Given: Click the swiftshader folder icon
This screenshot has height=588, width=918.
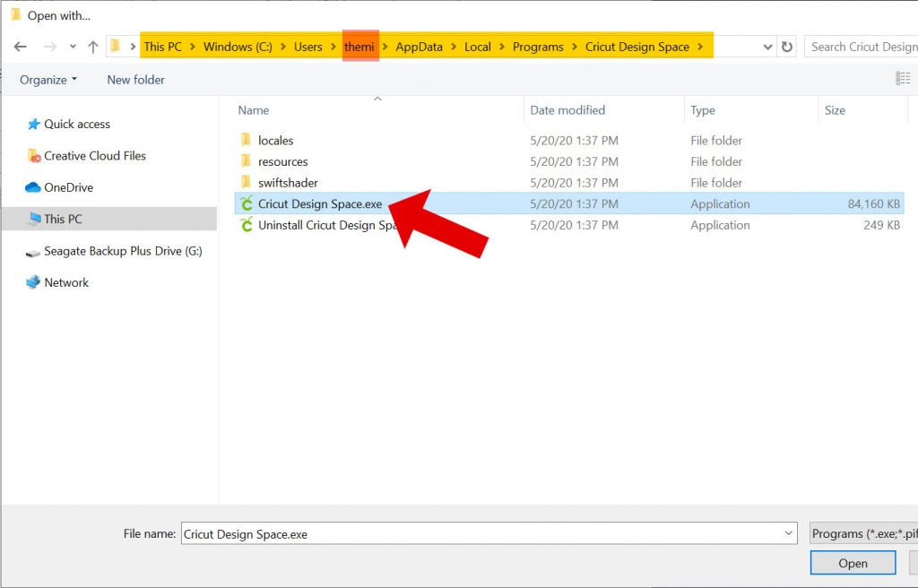Looking at the screenshot, I should click(246, 182).
